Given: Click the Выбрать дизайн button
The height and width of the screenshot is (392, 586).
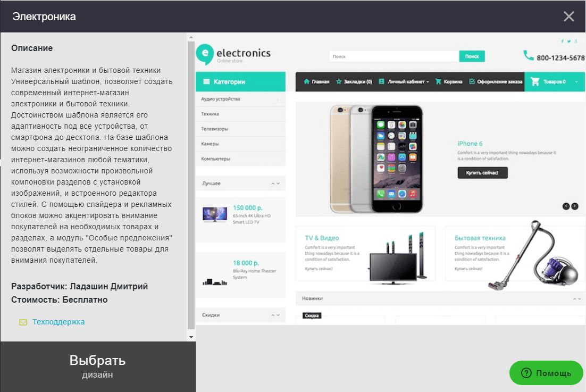Looking at the screenshot, I should tap(97, 366).
